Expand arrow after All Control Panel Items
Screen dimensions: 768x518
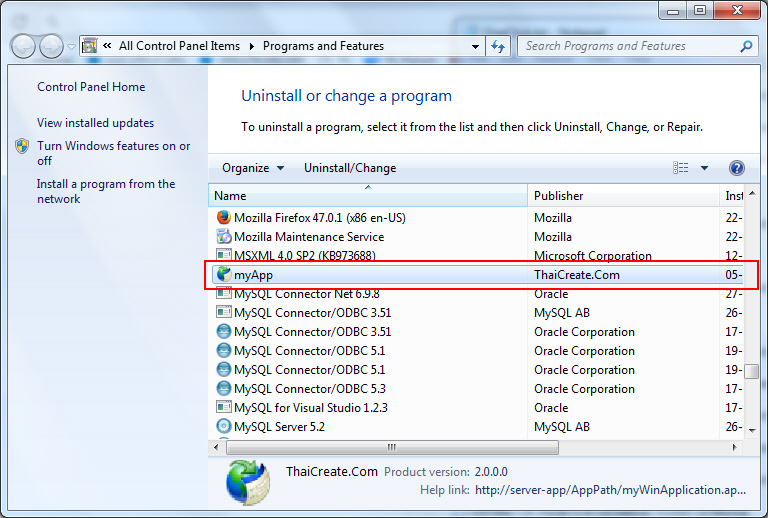(x=251, y=47)
